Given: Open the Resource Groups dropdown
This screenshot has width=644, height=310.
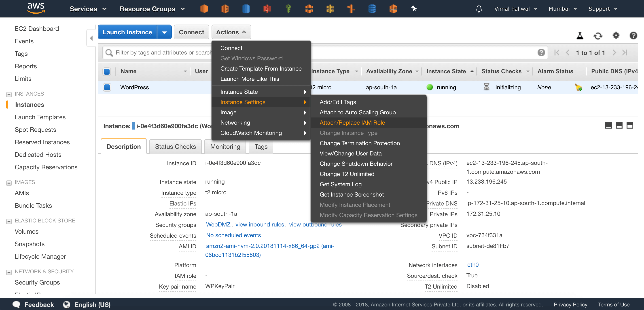Looking at the screenshot, I should [x=152, y=9].
